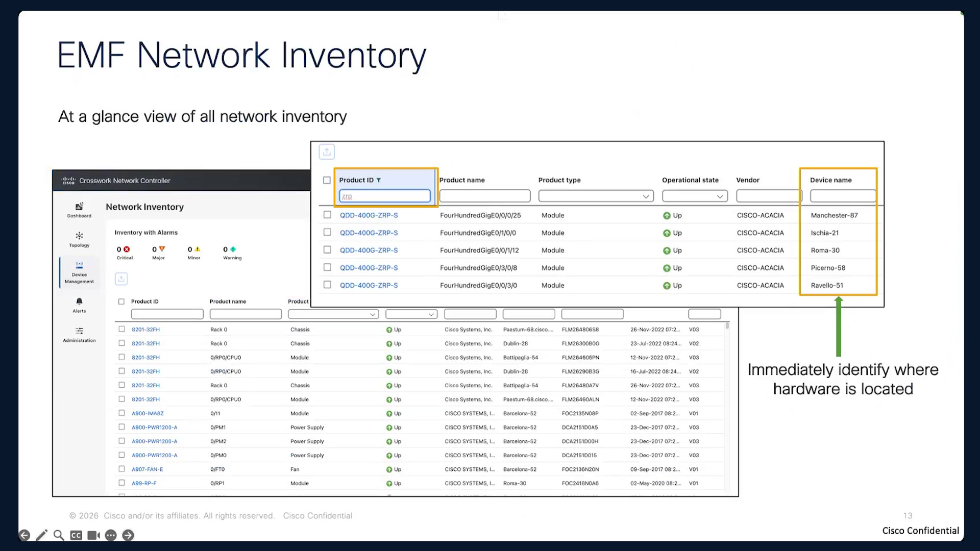The image size is (980, 551).
Task: Toggle select-all checkbox beside small Product ID header
Action: [121, 302]
